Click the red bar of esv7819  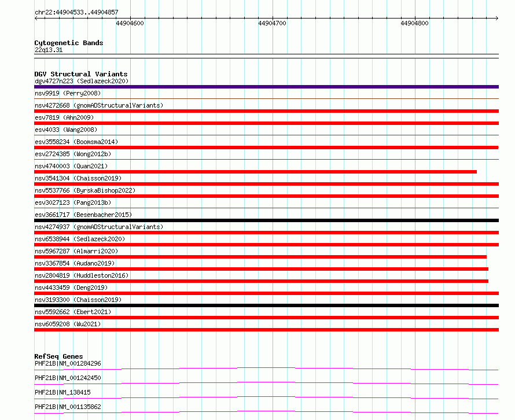pyautogui.click(x=266, y=123)
